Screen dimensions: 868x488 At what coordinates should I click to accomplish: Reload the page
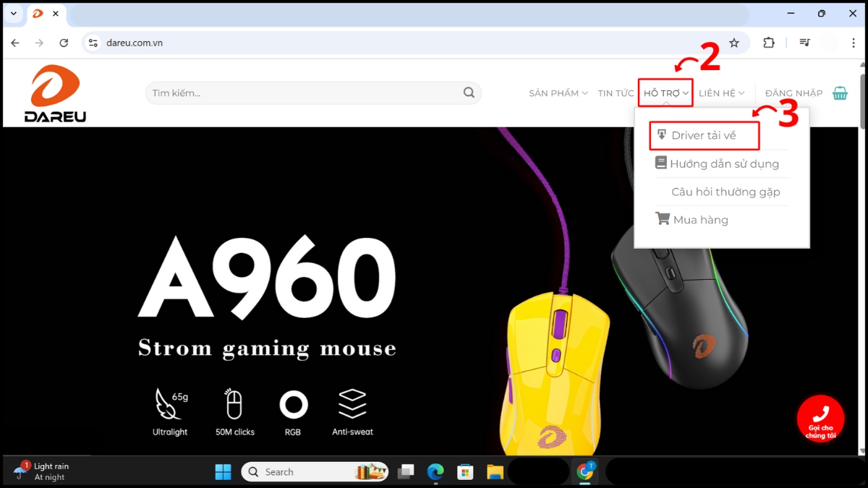coord(64,43)
